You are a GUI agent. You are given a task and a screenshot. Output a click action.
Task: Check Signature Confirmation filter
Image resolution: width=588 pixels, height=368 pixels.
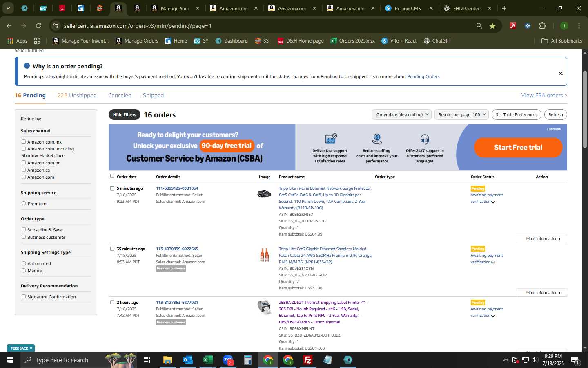(x=24, y=296)
